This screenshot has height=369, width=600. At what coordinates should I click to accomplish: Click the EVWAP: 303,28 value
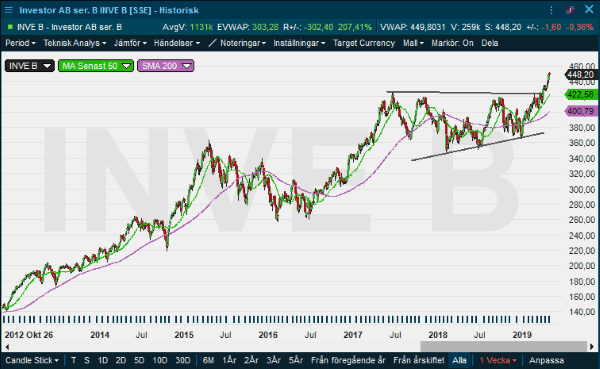pos(248,27)
